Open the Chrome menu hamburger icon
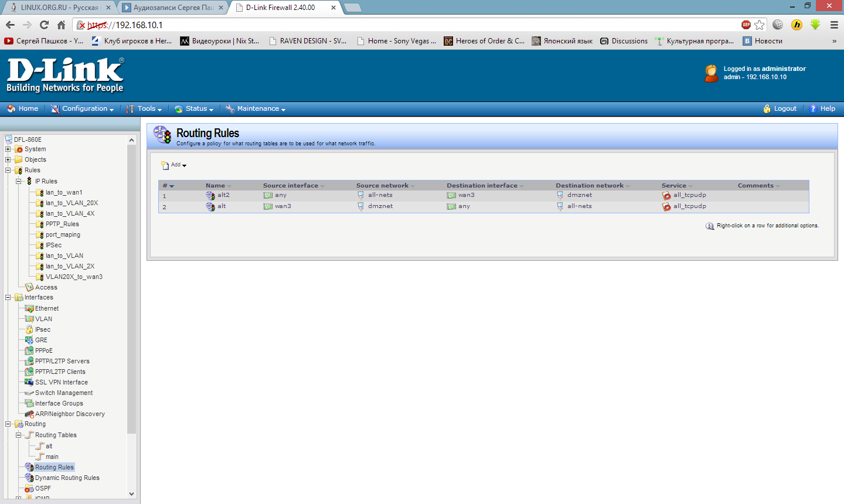 pyautogui.click(x=834, y=25)
